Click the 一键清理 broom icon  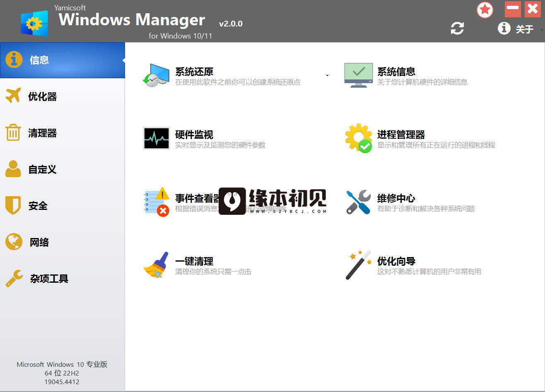coord(156,265)
